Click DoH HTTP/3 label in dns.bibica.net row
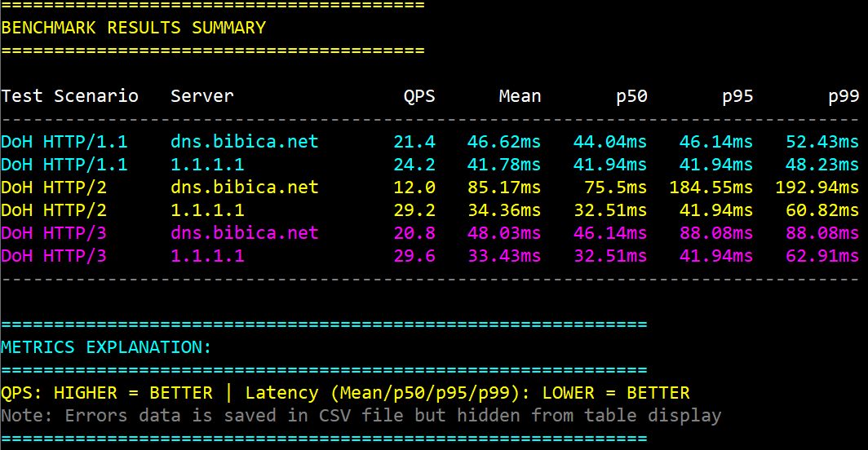The width and height of the screenshot is (868, 450). pyautogui.click(x=54, y=233)
